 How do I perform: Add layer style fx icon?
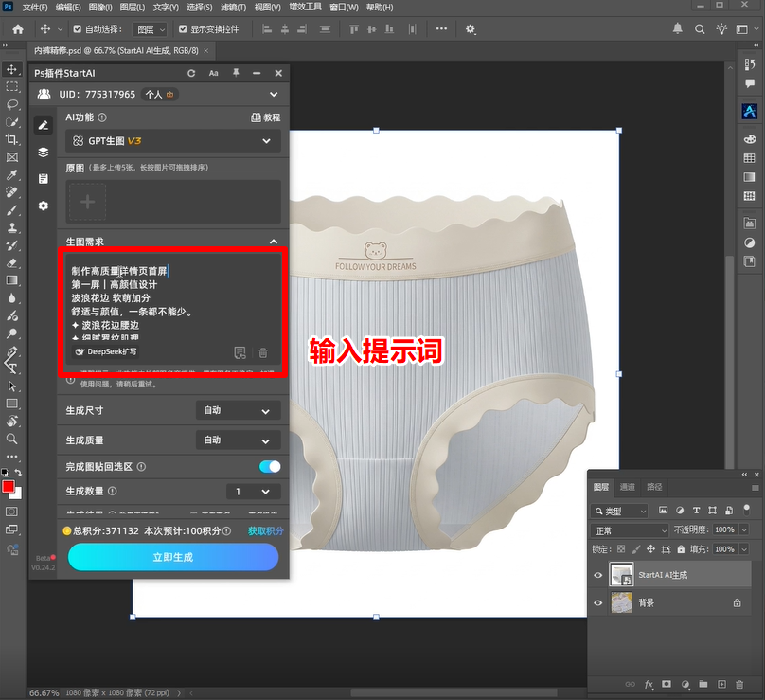coord(649,685)
